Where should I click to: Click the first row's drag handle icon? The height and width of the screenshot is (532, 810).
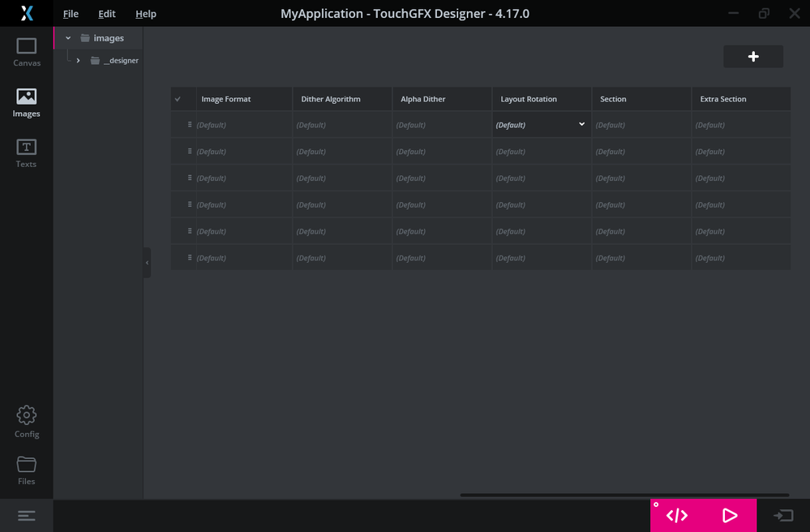click(x=190, y=124)
